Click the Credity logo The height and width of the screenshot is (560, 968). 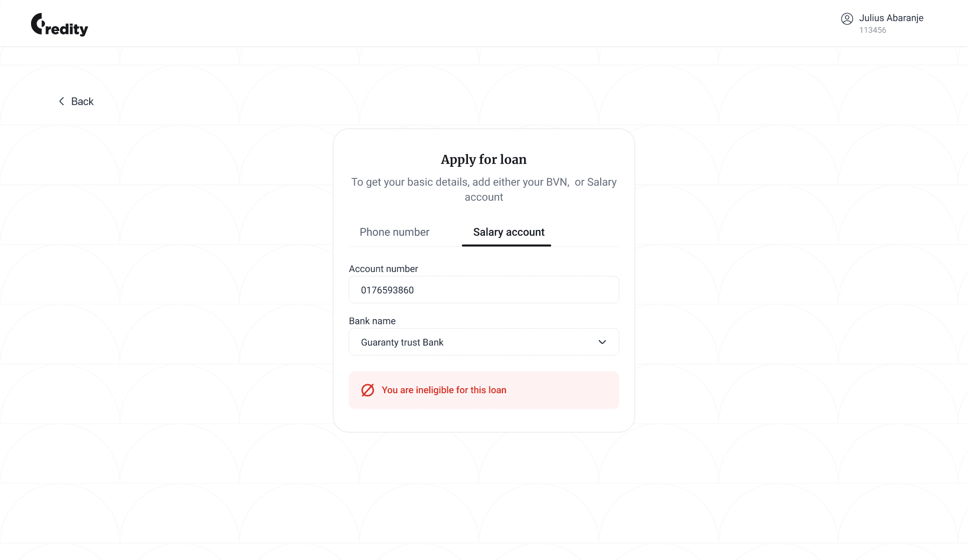tap(59, 24)
